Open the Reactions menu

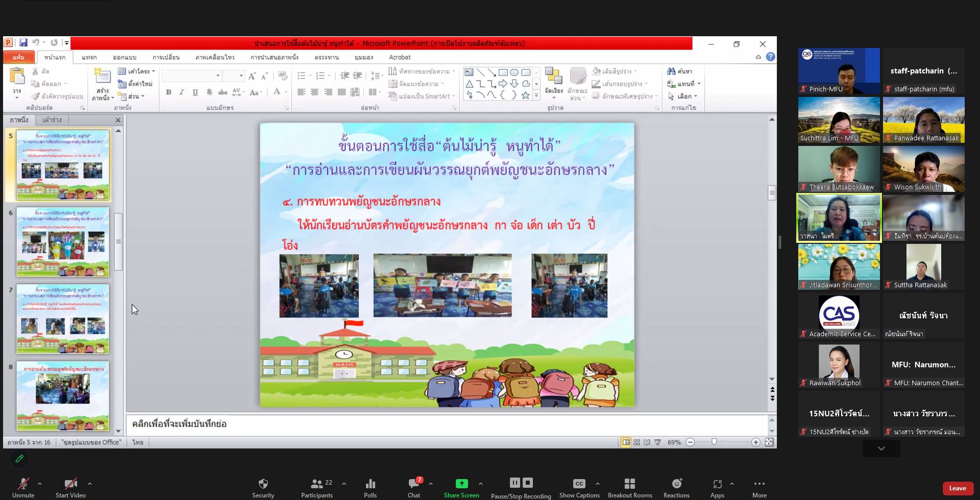676,488
